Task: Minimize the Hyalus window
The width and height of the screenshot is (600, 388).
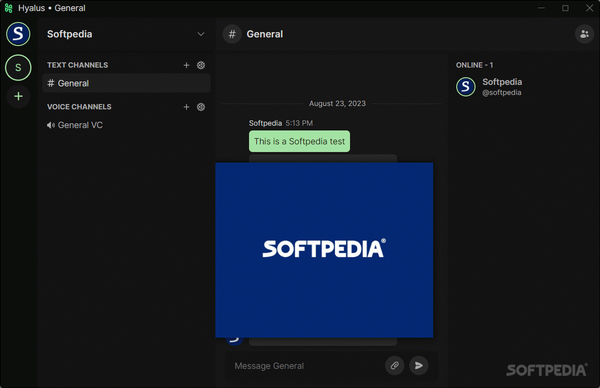Action: pyautogui.click(x=541, y=8)
